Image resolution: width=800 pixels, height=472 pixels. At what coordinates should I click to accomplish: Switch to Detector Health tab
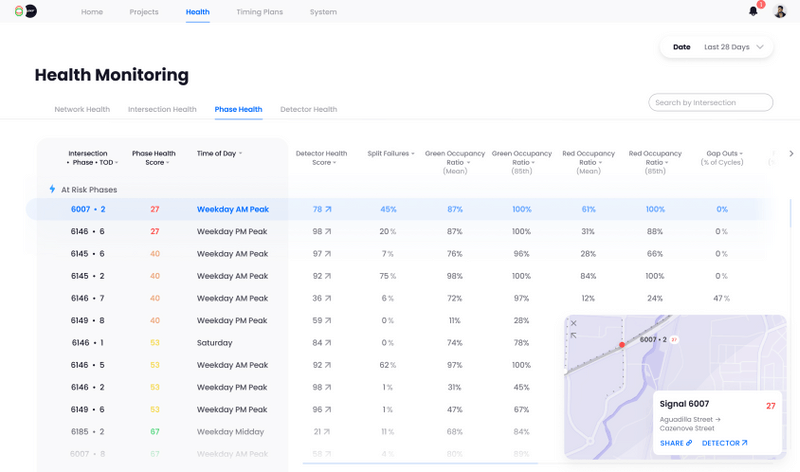pos(308,109)
